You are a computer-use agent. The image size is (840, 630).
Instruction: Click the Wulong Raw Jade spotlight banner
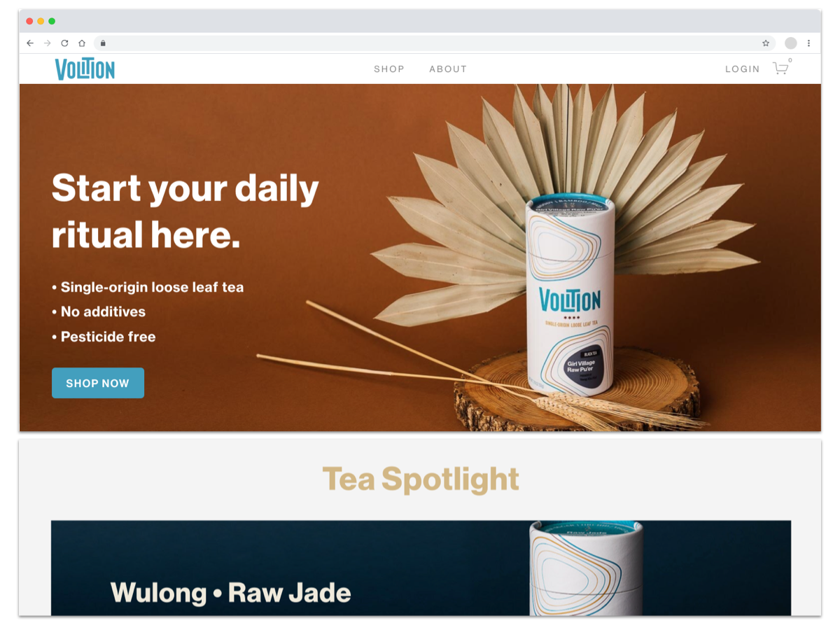click(x=421, y=568)
